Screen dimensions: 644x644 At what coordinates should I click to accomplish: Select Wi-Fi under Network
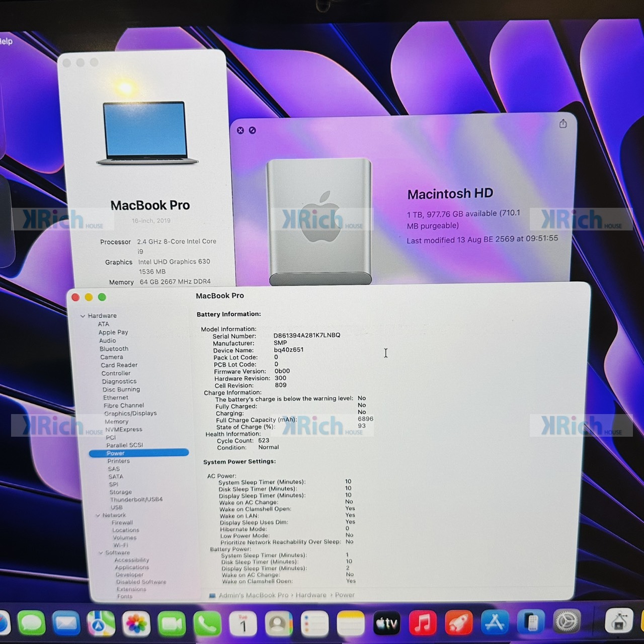[x=121, y=545]
